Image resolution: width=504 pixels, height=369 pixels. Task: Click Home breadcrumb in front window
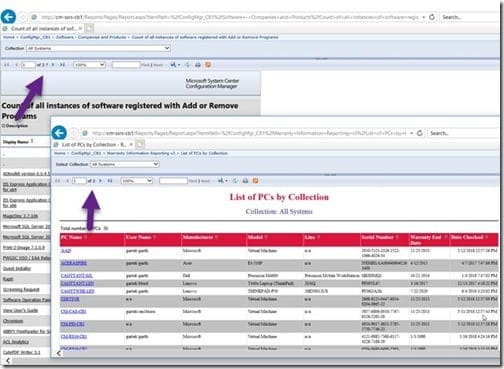60,153
